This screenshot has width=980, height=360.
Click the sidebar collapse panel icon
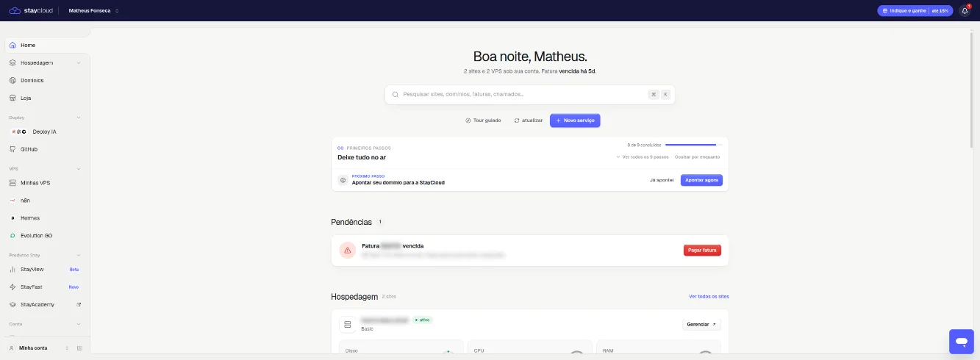click(79, 348)
